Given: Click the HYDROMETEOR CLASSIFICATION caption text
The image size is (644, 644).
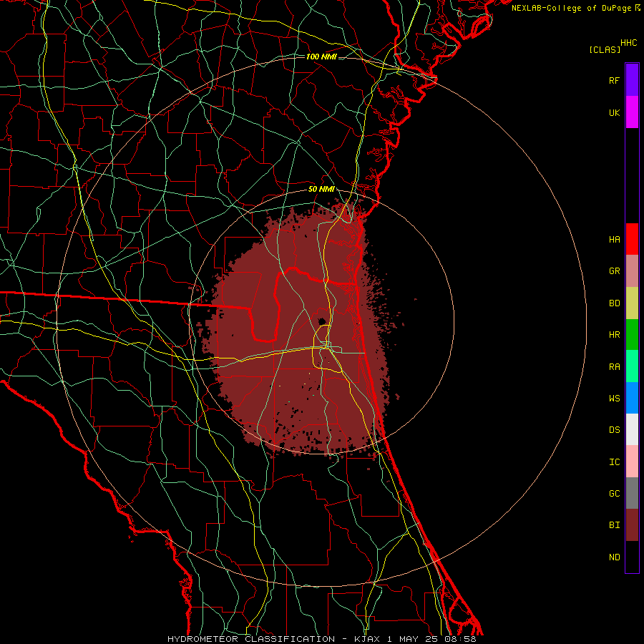Looking at the screenshot, I should pyautogui.click(x=251, y=639).
